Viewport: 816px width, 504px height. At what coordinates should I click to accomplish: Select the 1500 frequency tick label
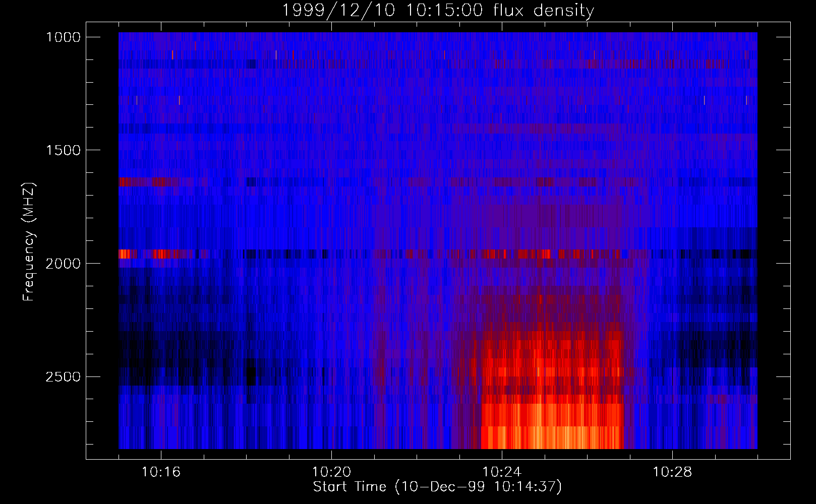(x=63, y=150)
